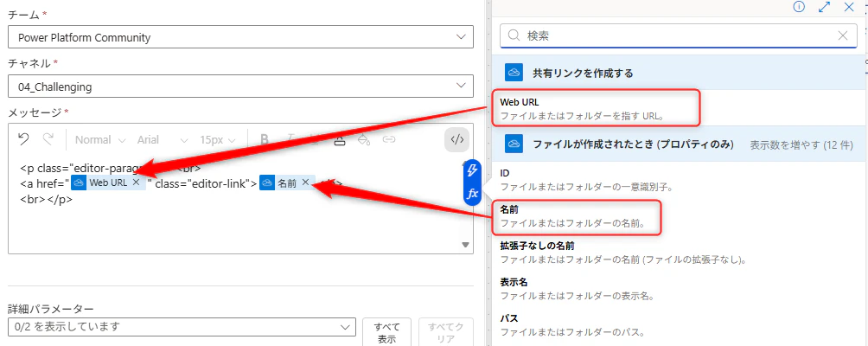Remove the Web URL token
Image resolution: width=868 pixels, height=346 pixels.
(x=137, y=183)
